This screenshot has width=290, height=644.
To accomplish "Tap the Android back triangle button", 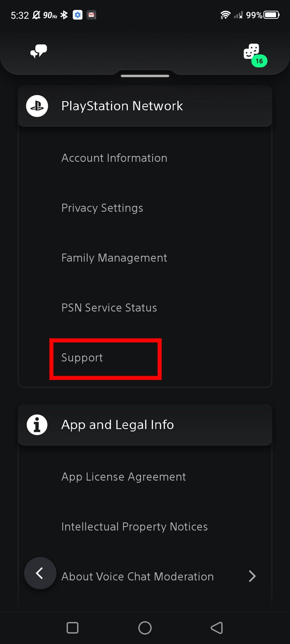I will pos(217,628).
